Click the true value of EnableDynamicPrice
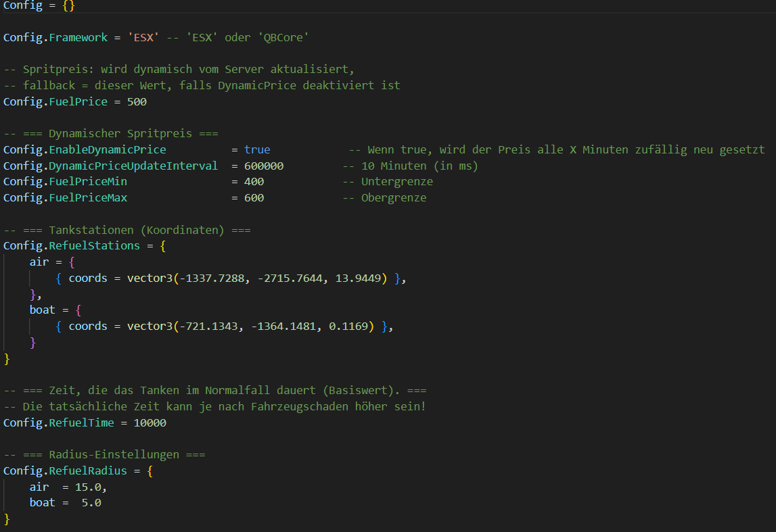 (x=258, y=149)
